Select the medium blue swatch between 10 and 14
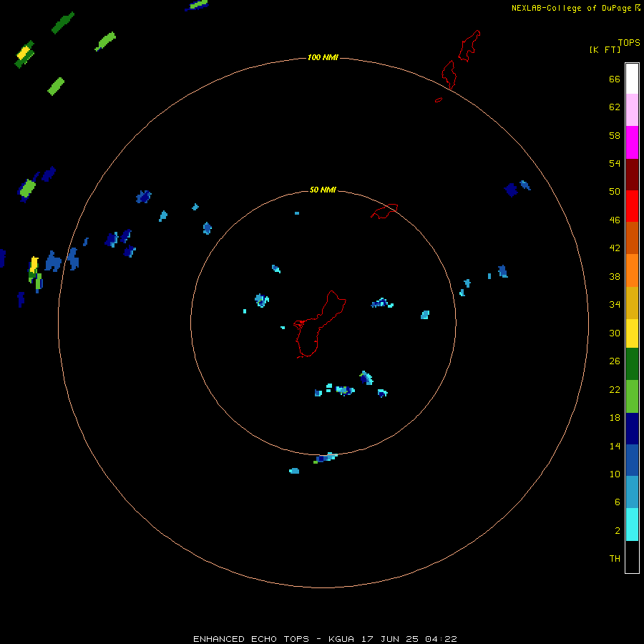Screen dimensions: 644x644 point(632,460)
